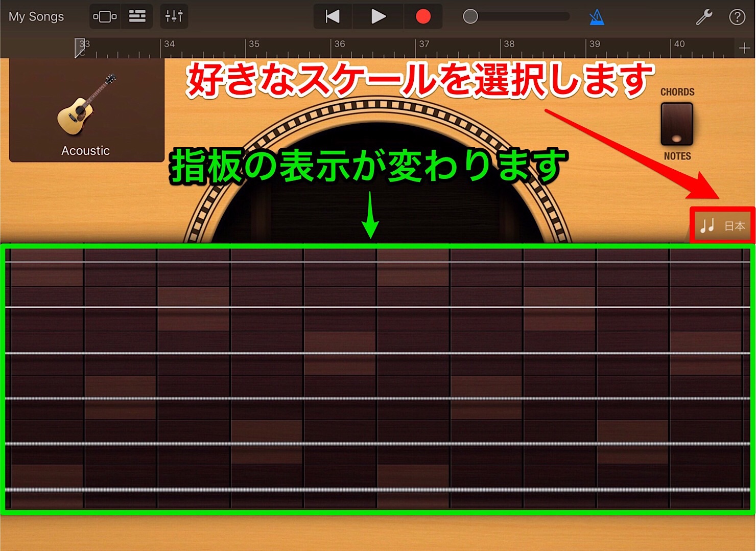Add song section with plus icon
Screen dimensions: 756x551
click(744, 48)
